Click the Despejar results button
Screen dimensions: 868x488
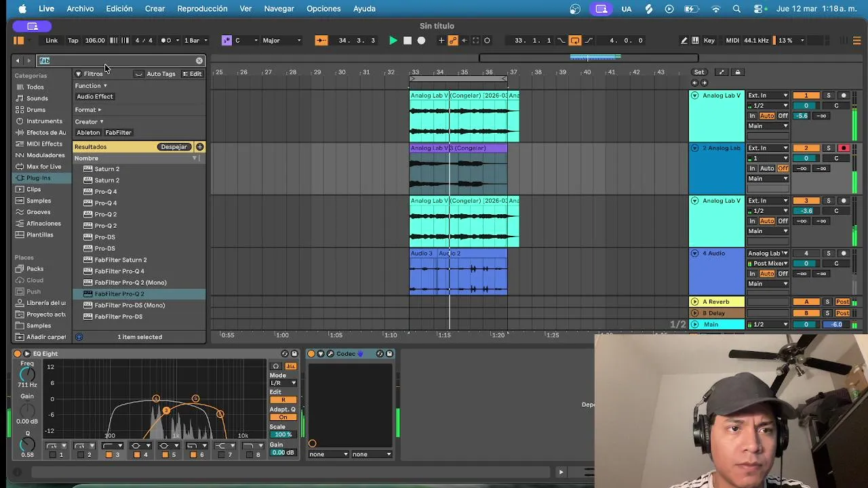coord(174,147)
